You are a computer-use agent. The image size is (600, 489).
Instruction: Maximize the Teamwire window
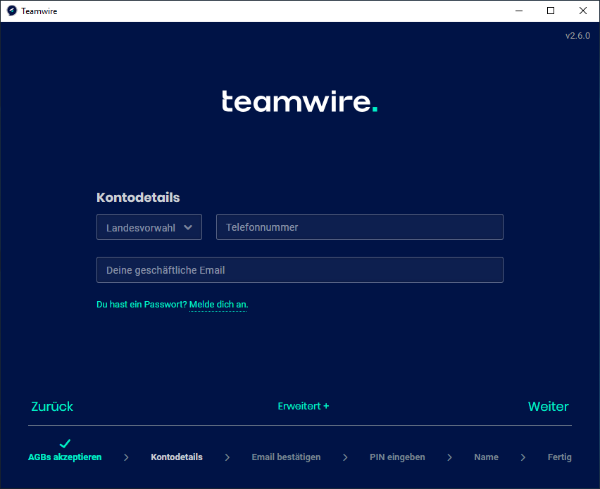550,10
